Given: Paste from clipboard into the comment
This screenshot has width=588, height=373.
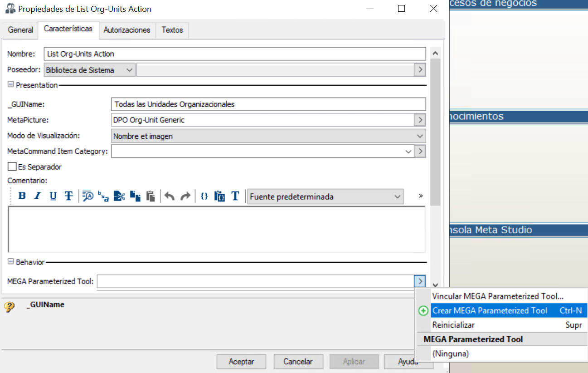Looking at the screenshot, I should 151,196.
